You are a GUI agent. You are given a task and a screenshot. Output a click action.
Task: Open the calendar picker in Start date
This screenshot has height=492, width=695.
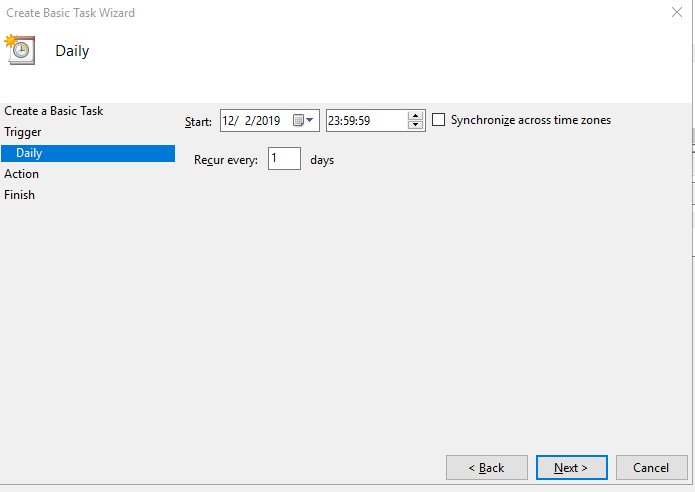tap(303, 121)
